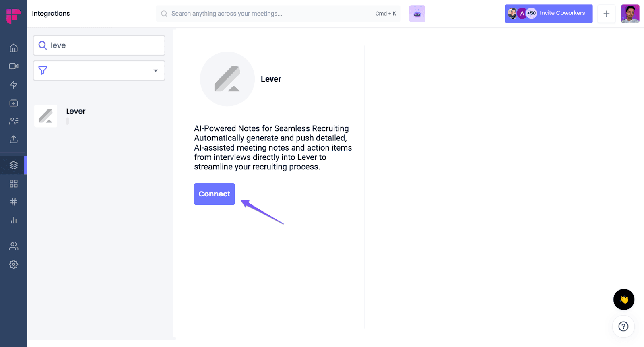Click the lightning bolt sidebar icon

(14, 85)
